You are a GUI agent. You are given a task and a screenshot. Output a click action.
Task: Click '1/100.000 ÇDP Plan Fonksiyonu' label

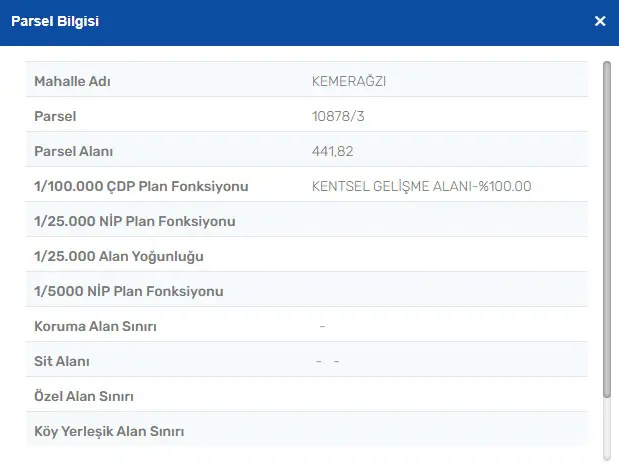[x=141, y=186]
